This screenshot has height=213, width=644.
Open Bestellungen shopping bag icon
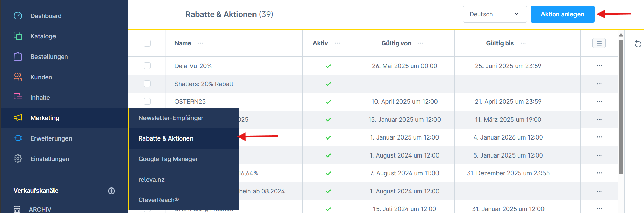[18, 56]
